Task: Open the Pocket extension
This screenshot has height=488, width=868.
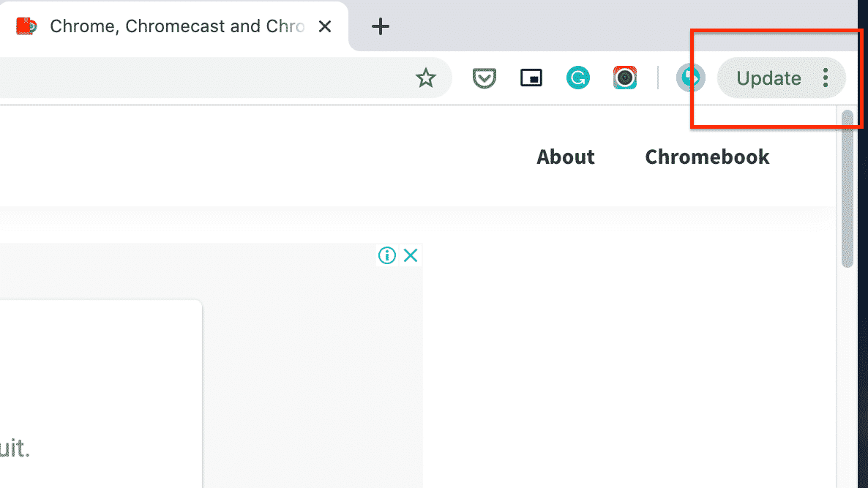Action: (484, 78)
